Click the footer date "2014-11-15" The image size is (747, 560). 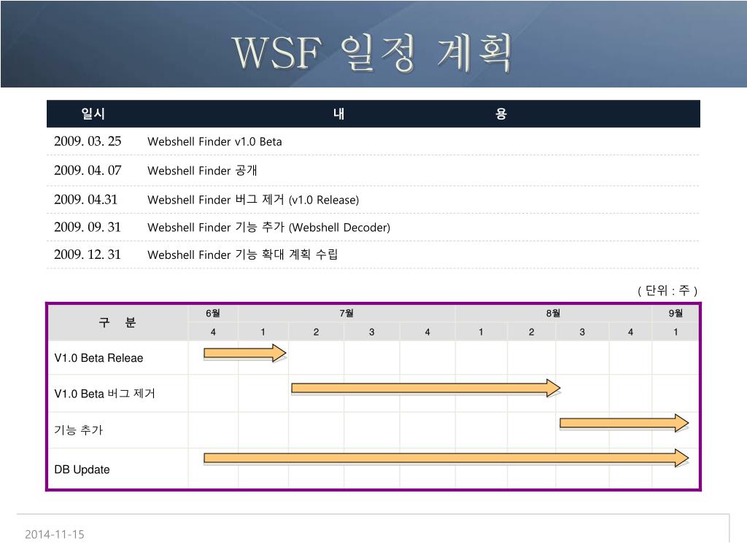click(x=54, y=534)
